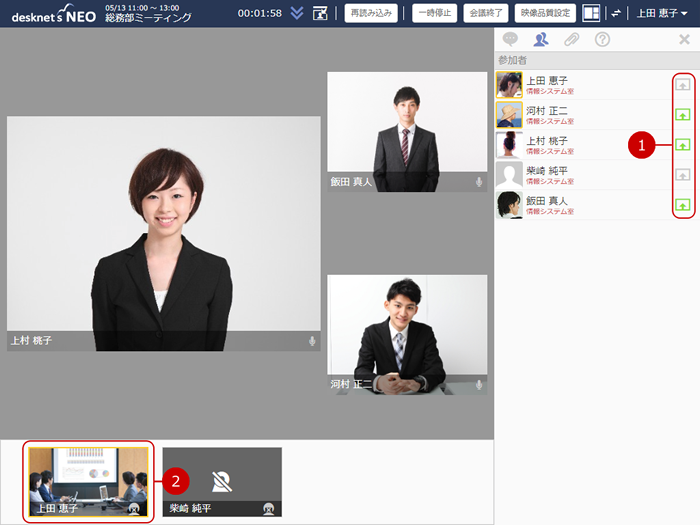Screen dimensions: 700x525
Task: Change the video layout grid icon
Action: coord(592,13)
